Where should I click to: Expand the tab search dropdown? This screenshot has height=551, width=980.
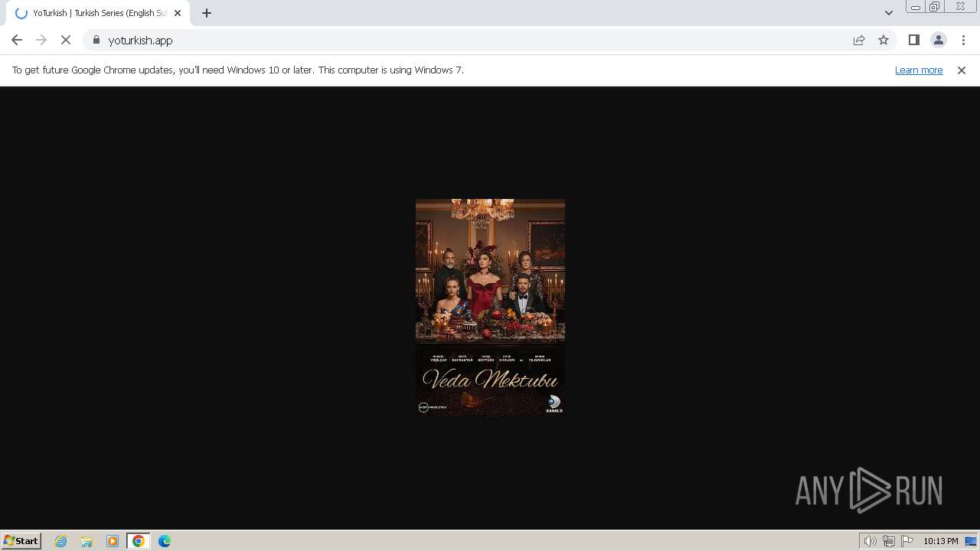point(888,13)
